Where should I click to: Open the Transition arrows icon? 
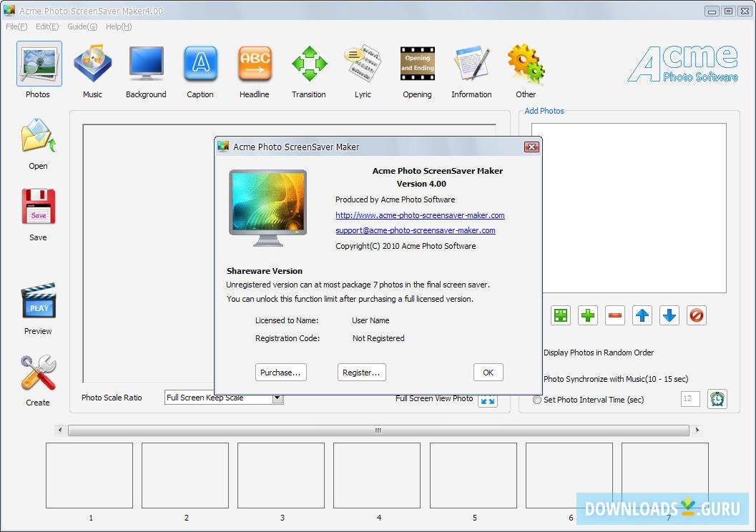310,64
